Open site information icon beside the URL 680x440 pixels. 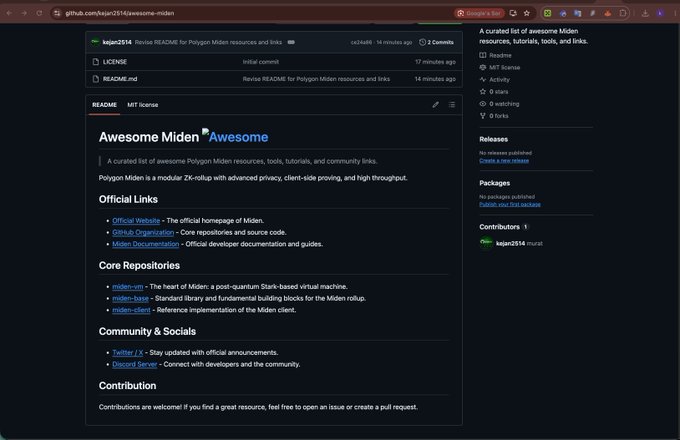pyautogui.click(x=57, y=13)
